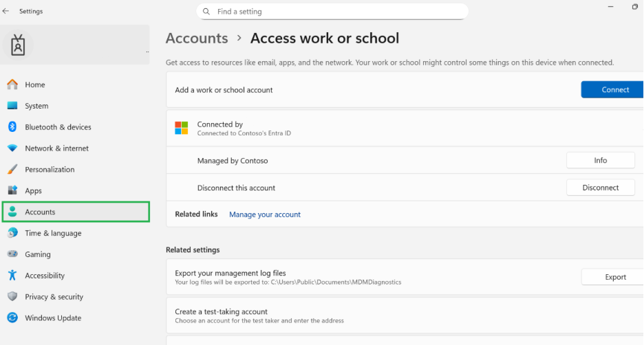Click the Privacy & security shield icon
This screenshot has width=644, height=345.
[x=12, y=296]
